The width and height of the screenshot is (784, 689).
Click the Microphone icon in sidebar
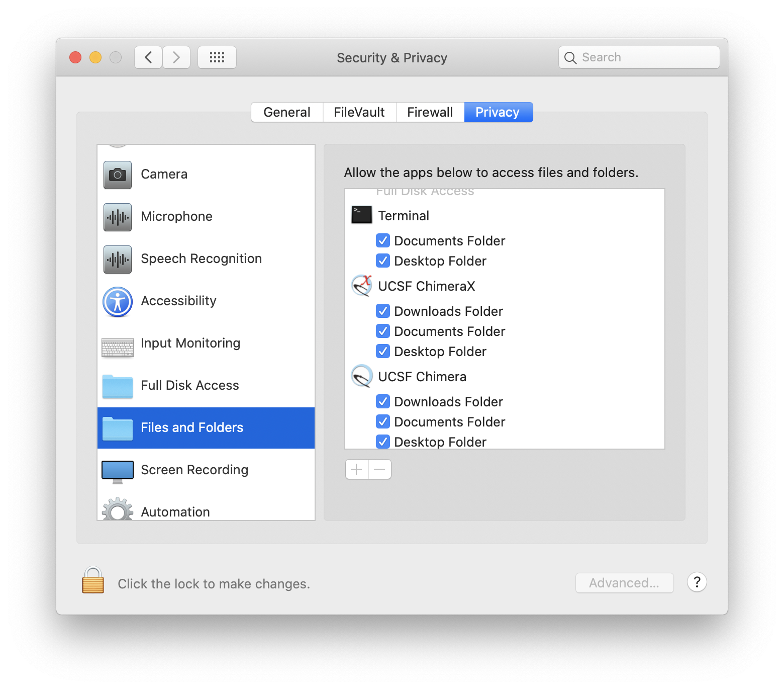tap(117, 217)
